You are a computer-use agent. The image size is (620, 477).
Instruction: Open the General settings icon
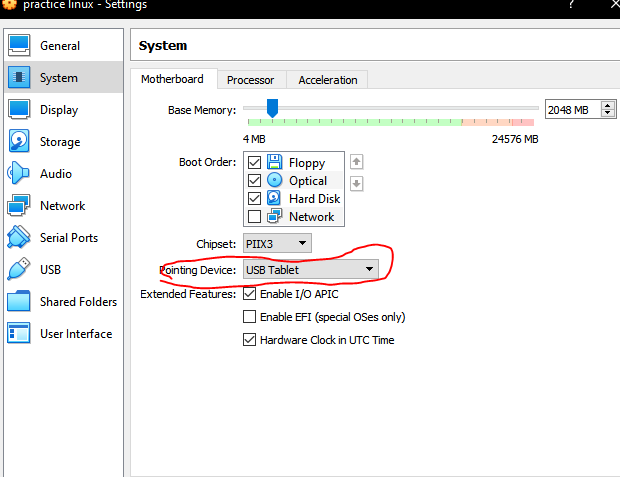pyautogui.click(x=19, y=45)
